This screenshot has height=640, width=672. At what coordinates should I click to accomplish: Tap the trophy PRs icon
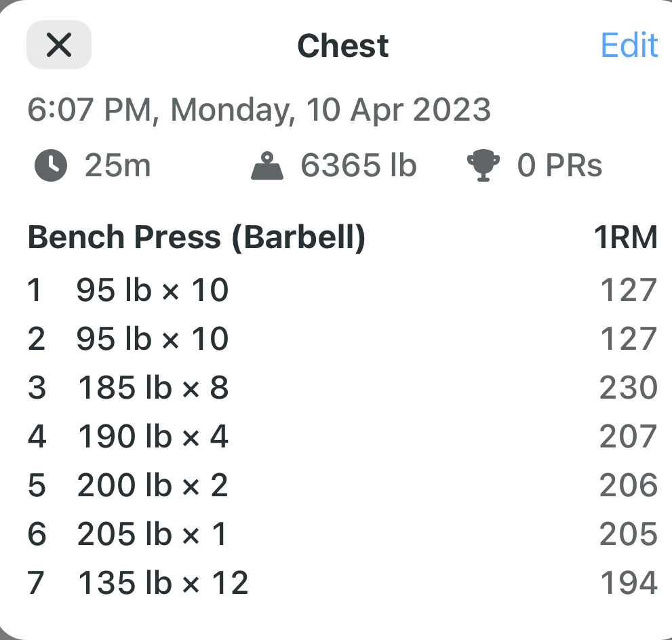tap(483, 165)
